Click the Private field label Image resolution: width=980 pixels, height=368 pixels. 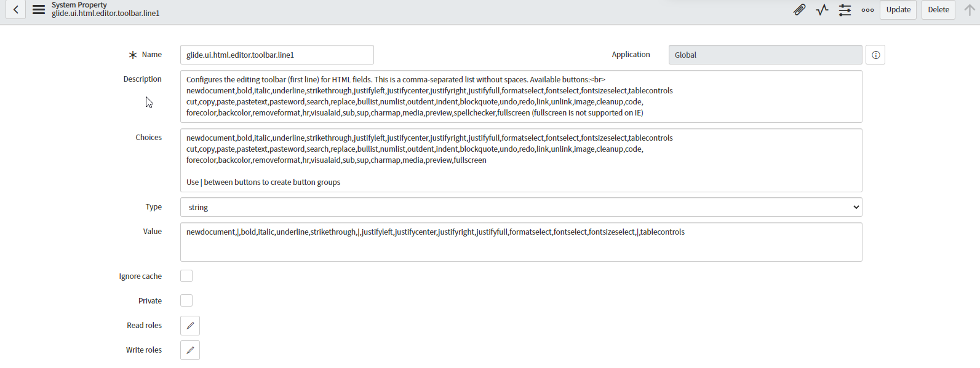pos(150,301)
